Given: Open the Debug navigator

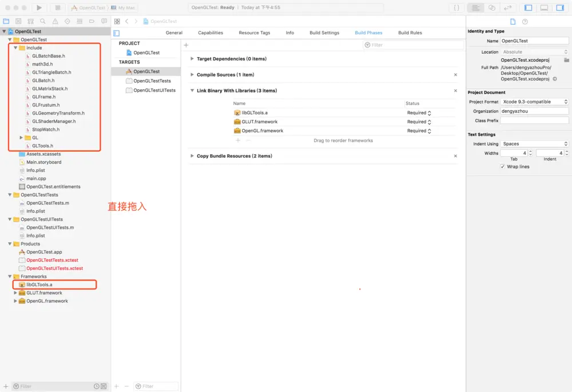Looking at the screenshot, I should click(x=80, y=21).
